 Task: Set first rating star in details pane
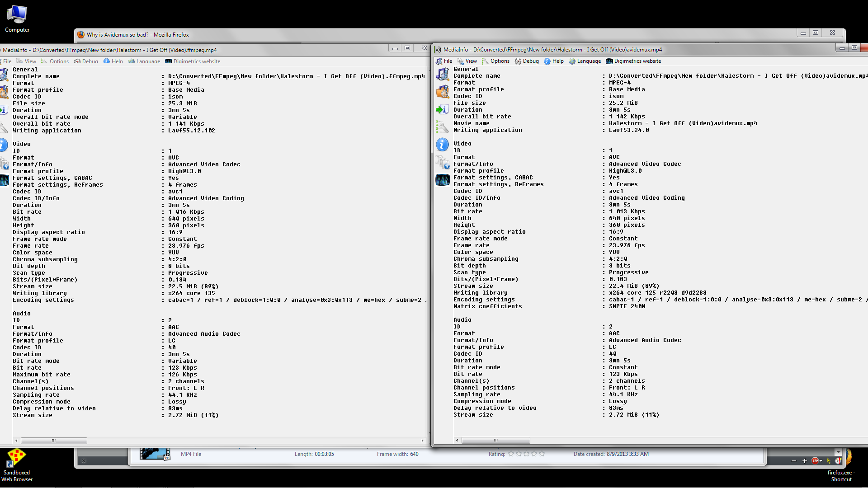tap(511, 454)
